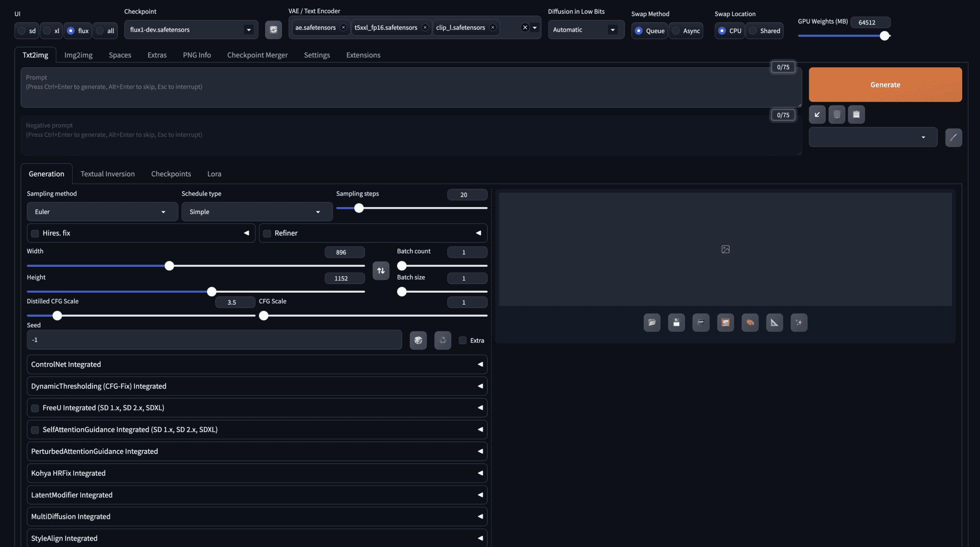Enable FreeU Integrated checkbox
Image resolution: width=980 pixels, height=547 pixels.
tap(35, 408)
